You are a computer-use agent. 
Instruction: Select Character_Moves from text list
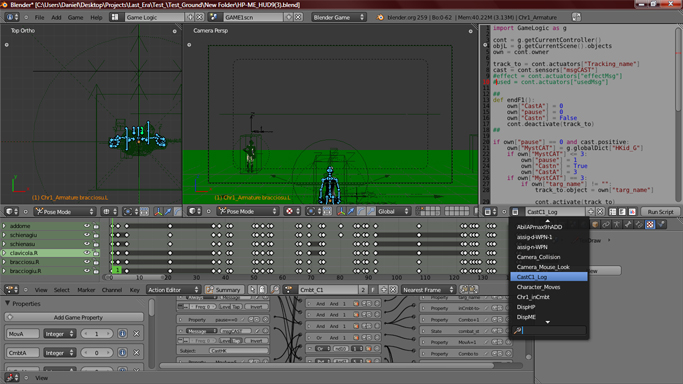coord(548,287)
